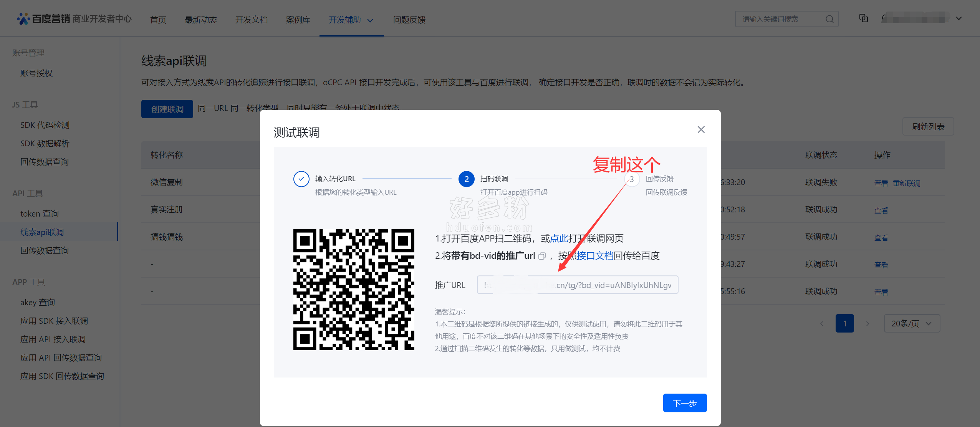Image resolution: width=980 pixels, height=427 pixels.
Task: Open 账号授权 in sidebar
Action: click(x=36, y=73)
